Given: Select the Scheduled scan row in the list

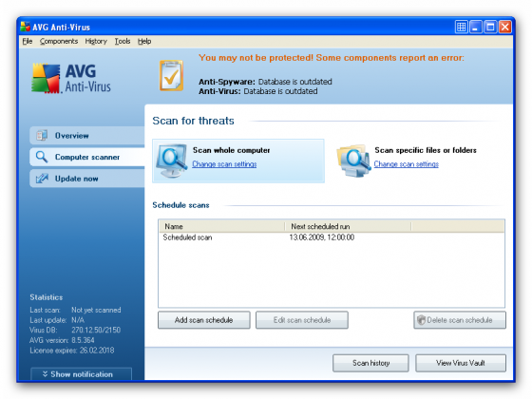Looking at the screenshot, I should click(332, 237).
